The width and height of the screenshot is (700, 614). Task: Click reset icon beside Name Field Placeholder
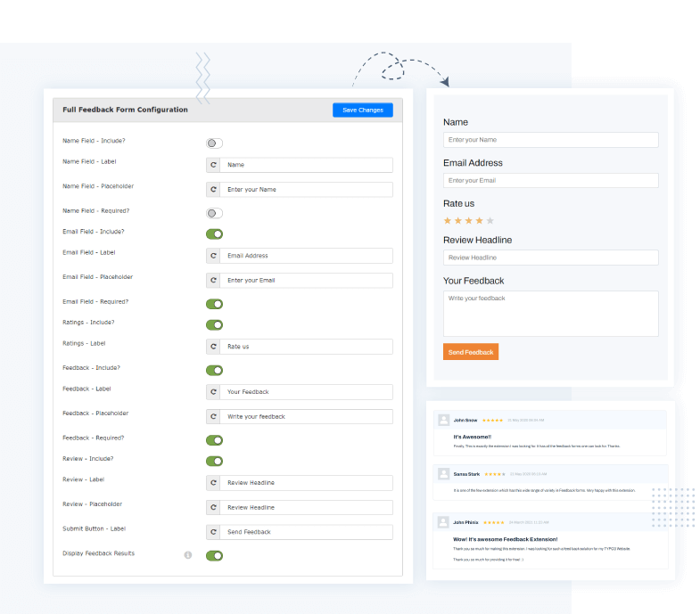point(213,190)
